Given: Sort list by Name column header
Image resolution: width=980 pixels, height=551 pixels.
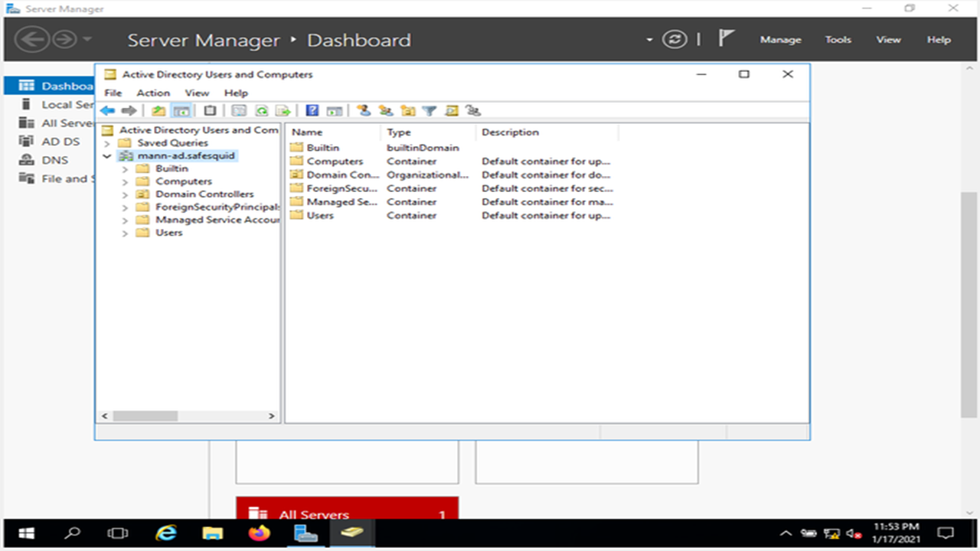Looking at the screenshot, I should [x=332, y=132].
